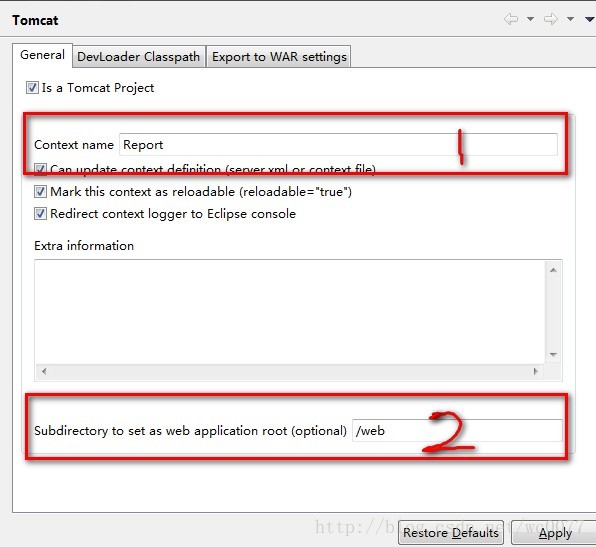Click the forward navigation arrow icon
This screenshot has height=547, width=596.
point(551,19)
